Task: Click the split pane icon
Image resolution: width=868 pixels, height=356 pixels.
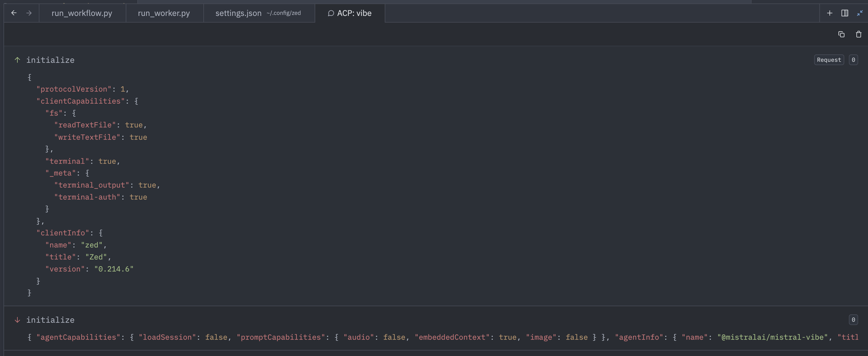Action: [x=845, y=13]
